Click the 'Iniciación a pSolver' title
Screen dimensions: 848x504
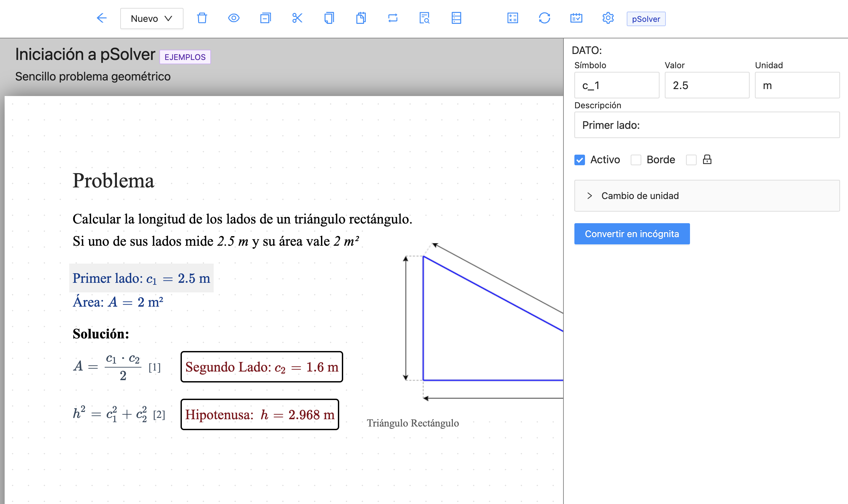(x=85, y=54)
